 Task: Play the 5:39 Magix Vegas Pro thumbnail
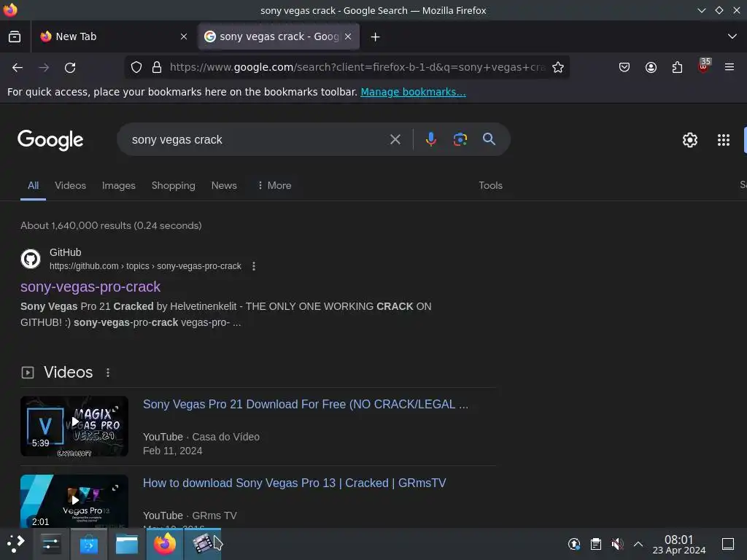(74, 426)
